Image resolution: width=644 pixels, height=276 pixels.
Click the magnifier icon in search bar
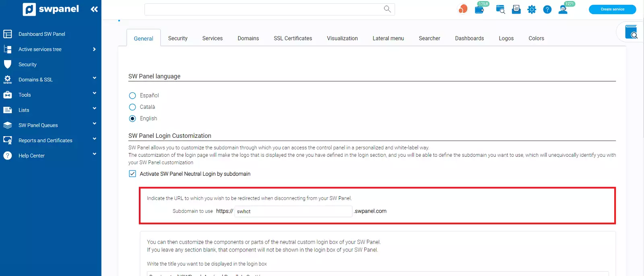tap(387, 9)
